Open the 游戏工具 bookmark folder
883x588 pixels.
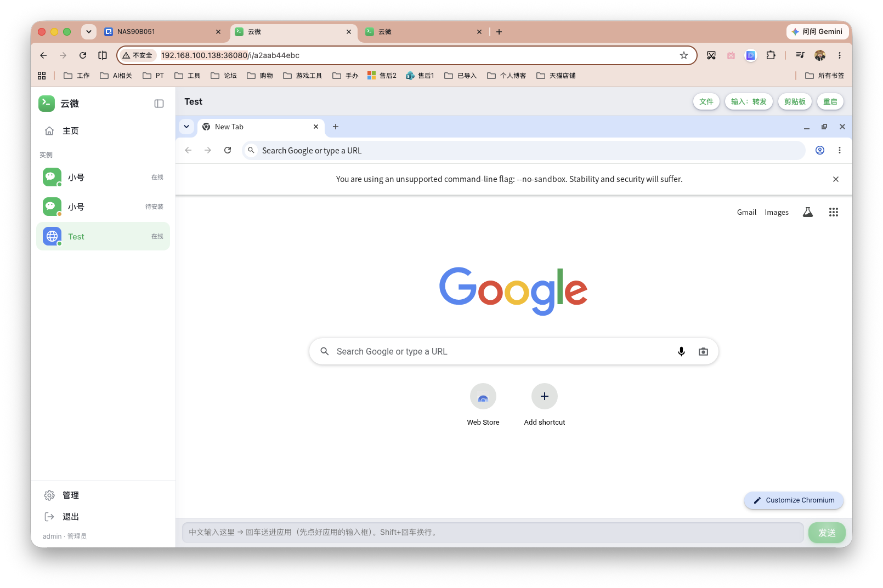click(x=303, y=76)
